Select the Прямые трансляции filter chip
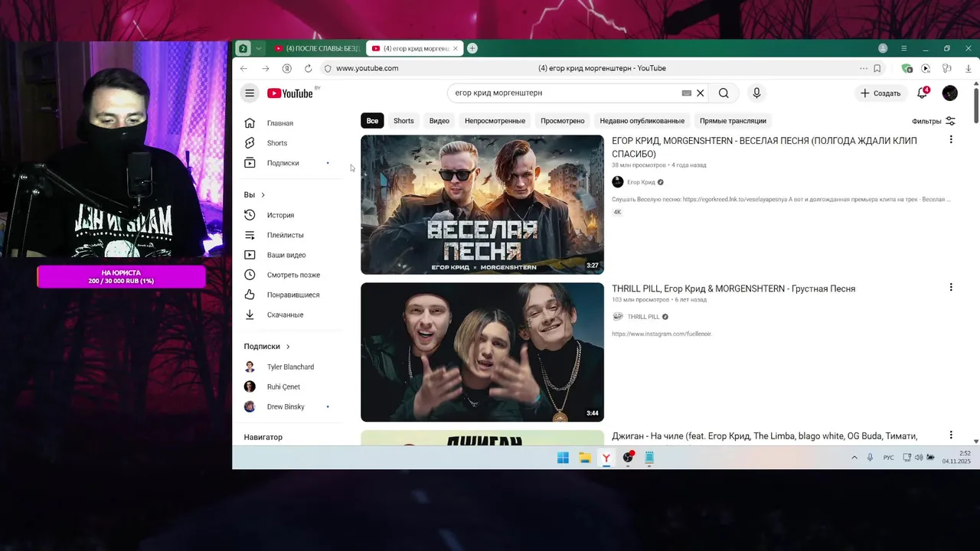This screenshot has width=980, height=551. tap(733, 121)
